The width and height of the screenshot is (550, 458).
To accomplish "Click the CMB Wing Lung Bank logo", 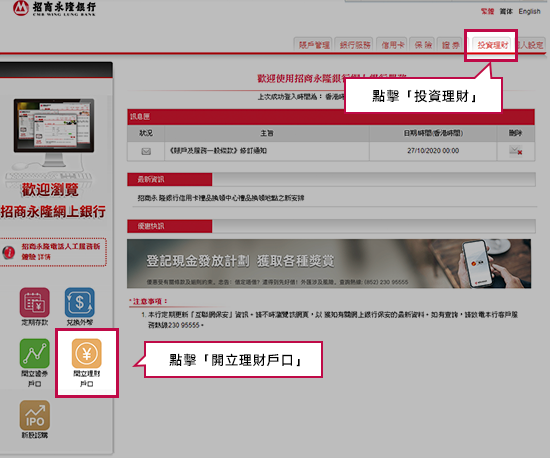I will point(55,8).
